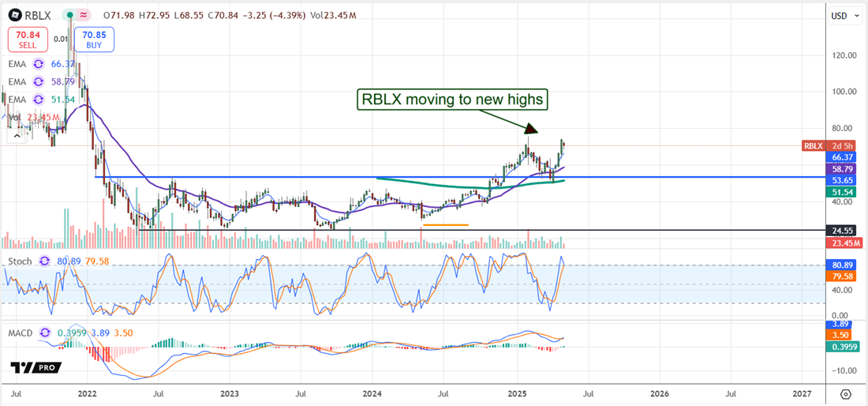
Task: Click the pink approximate-data indicator icon
Action: pyautogui.click(x=84, y=14)
